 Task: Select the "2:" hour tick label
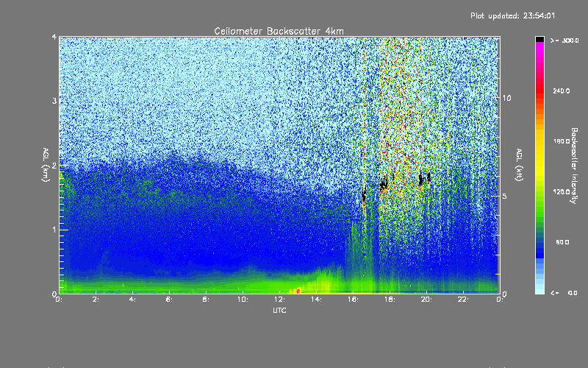96,300
